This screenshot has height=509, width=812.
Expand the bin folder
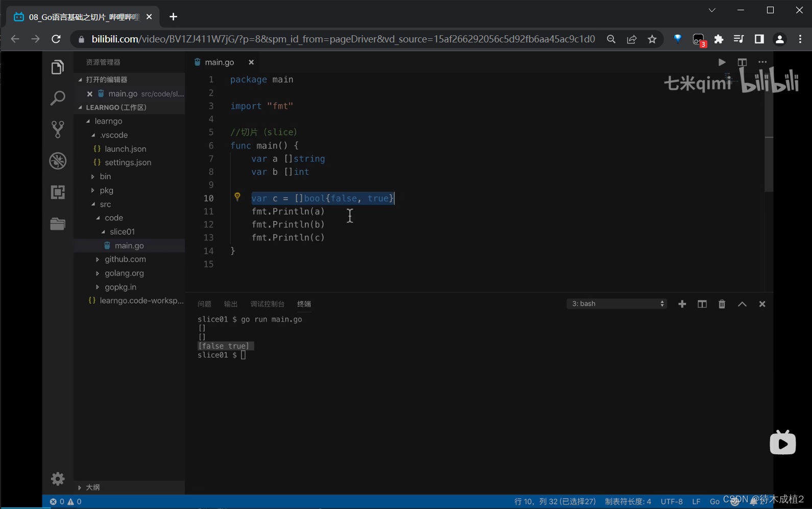click(x=92, y=177)
